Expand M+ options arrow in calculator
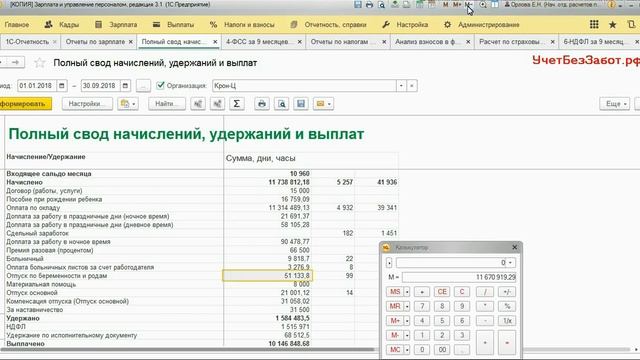This screenshot has height=360, width=640. pyautogui.click(x=407, y=321)
